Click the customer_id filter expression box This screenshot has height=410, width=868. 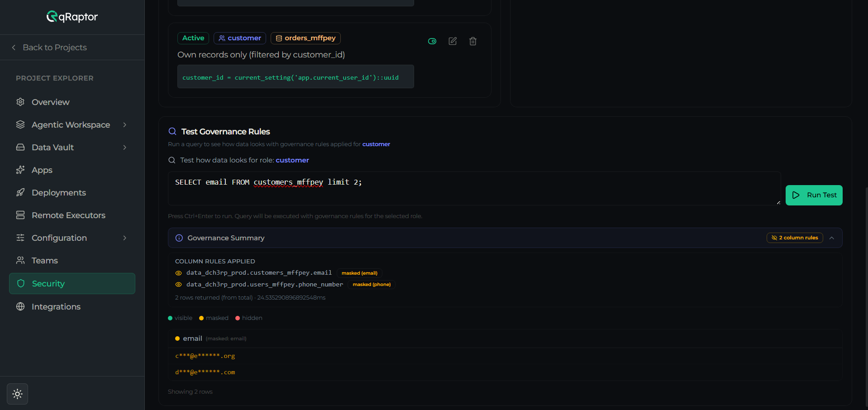tap(296, 76)
